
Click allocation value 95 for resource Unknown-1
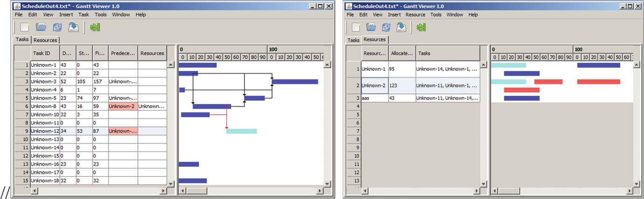pos(402,69)
